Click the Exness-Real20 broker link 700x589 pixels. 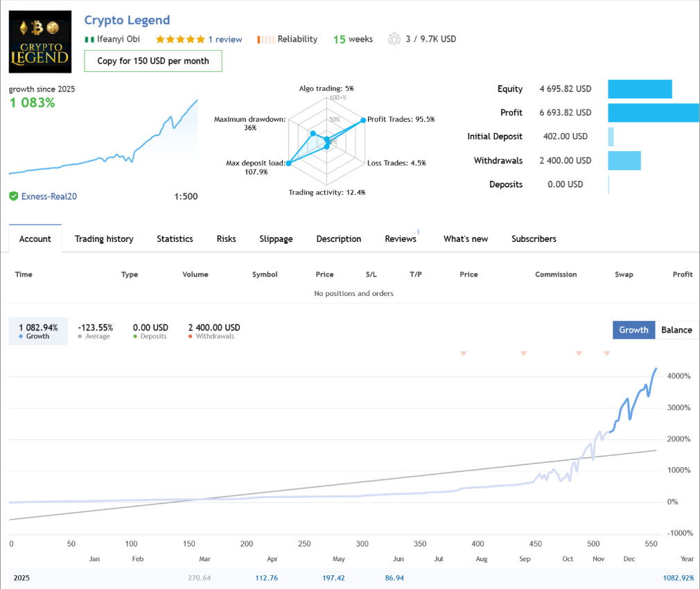point(49,196)
